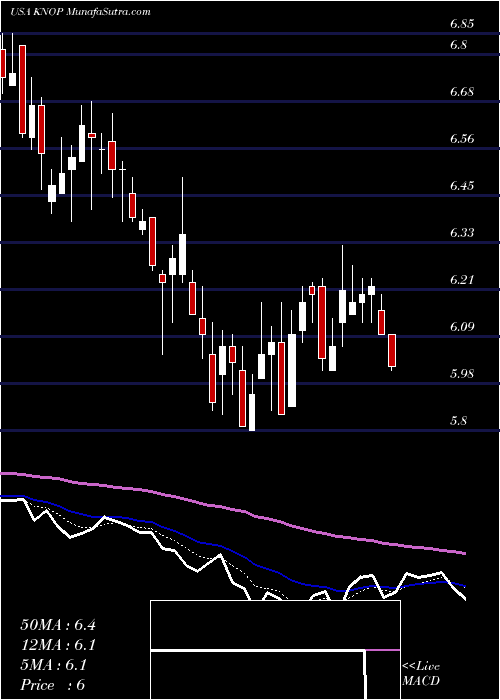Click the 6.85 price axis label
This screenshot has height=700, width=500.
click(x=462, y=25)
